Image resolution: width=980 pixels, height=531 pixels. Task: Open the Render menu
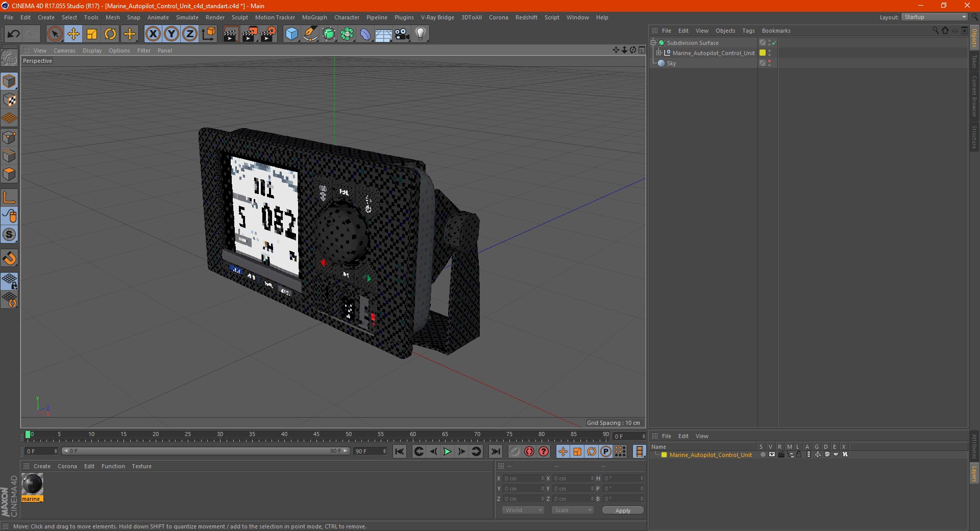click(215, 17)
